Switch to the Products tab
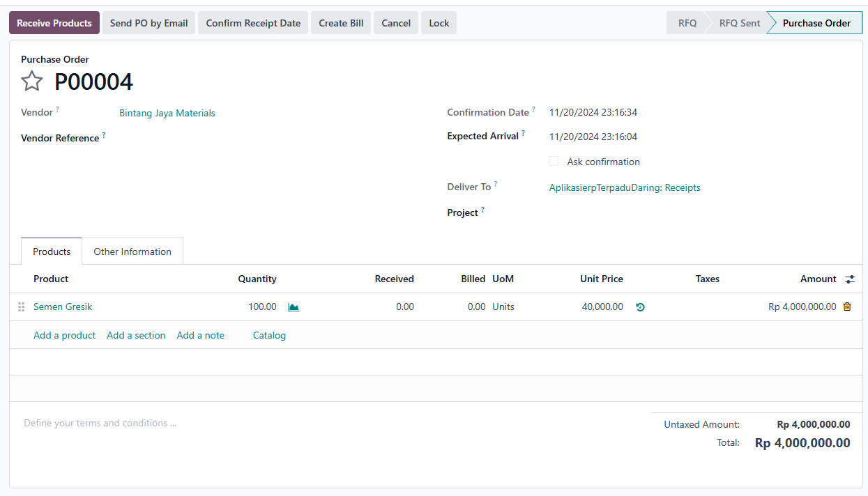The width and height of the screenshot is (868, 496). [x=52, y=251]
